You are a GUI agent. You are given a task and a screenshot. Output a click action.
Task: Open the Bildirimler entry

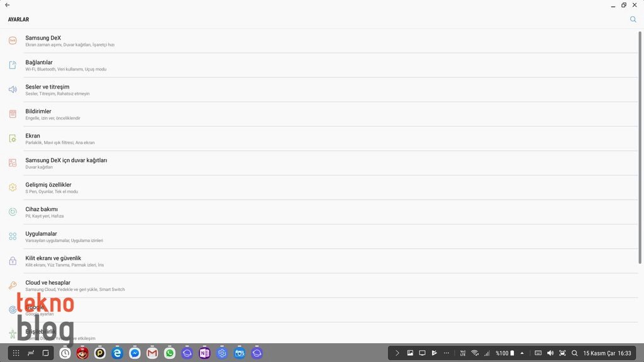[38, 112]
